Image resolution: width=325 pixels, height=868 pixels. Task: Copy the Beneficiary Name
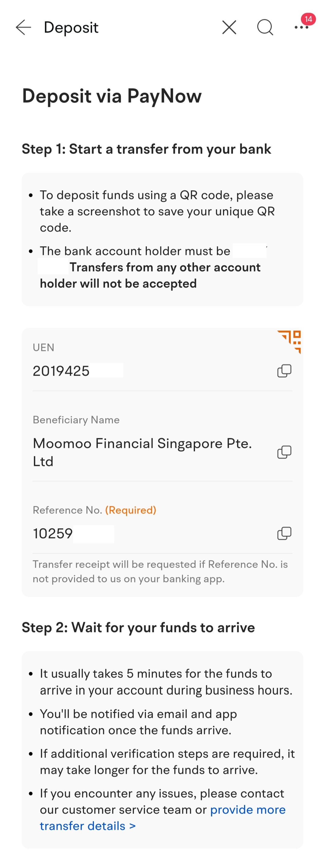click(x=284, y=452)
